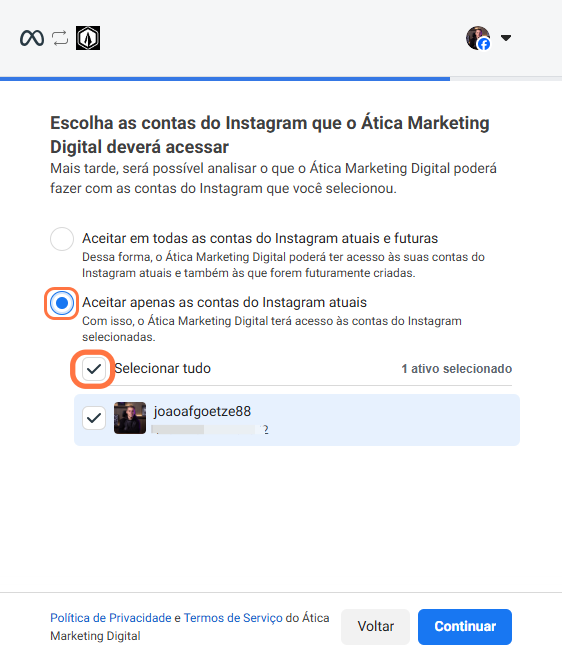The width and height of the screenshot is (562, 670).
Task: Click the joaoafgoetze88 profile thumbnail
Action: point(130,418)
